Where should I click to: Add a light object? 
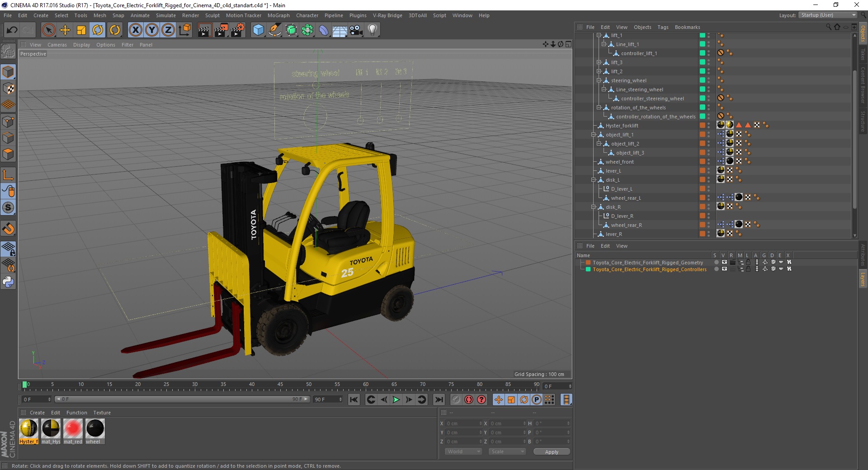373,30
